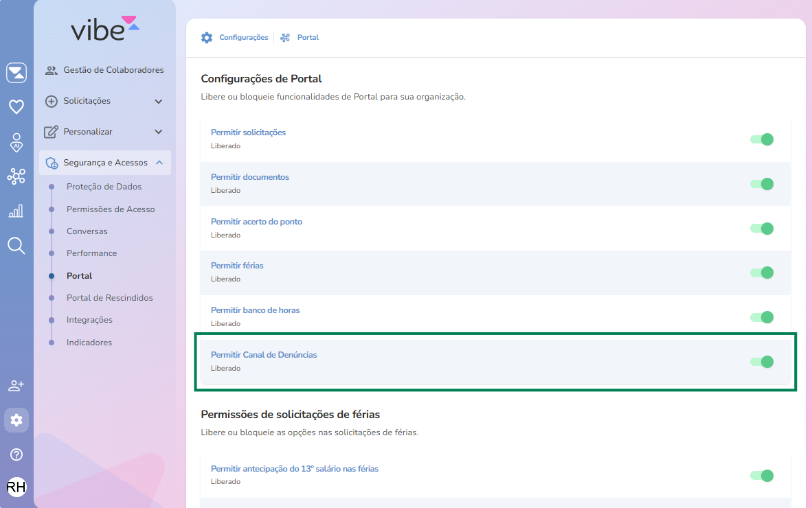
Task: Open Proteção de Dados menu item
Action: [x=104, y=187]
